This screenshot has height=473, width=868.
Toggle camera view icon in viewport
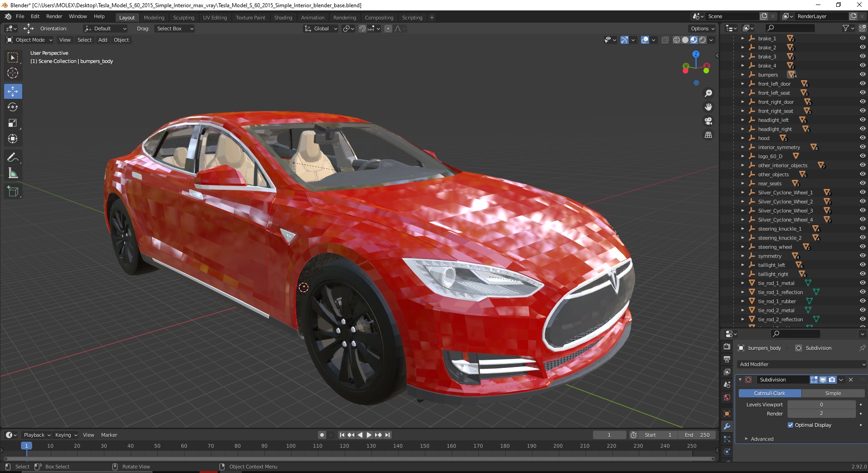(708, 121)
